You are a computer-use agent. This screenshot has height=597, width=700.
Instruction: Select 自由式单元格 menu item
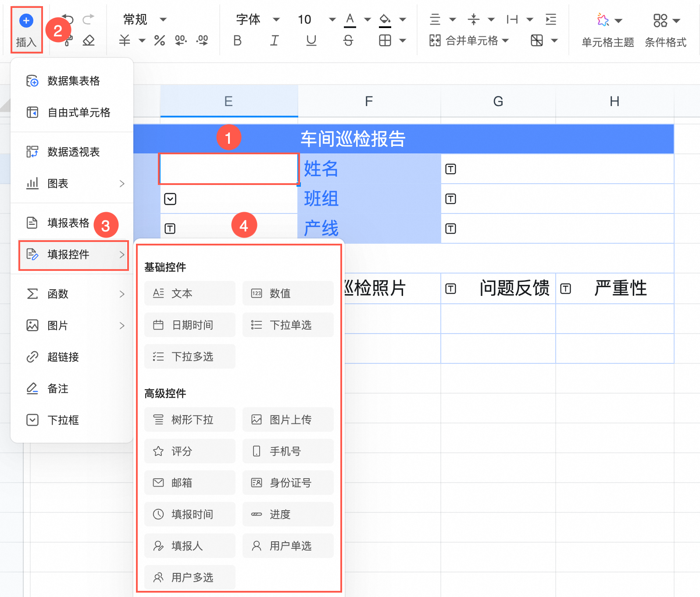72,113
